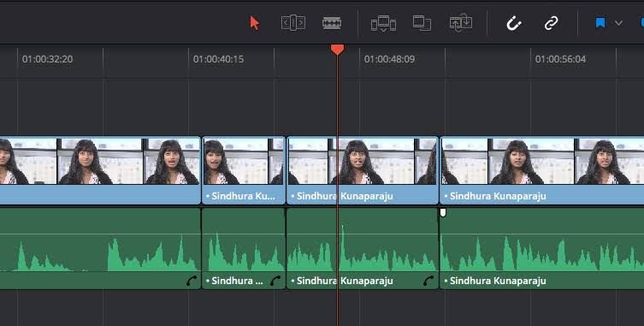Screen dimensions: 644x326
Task: Click curve icon on the first audio clip
Action: (x=192, y=281)
